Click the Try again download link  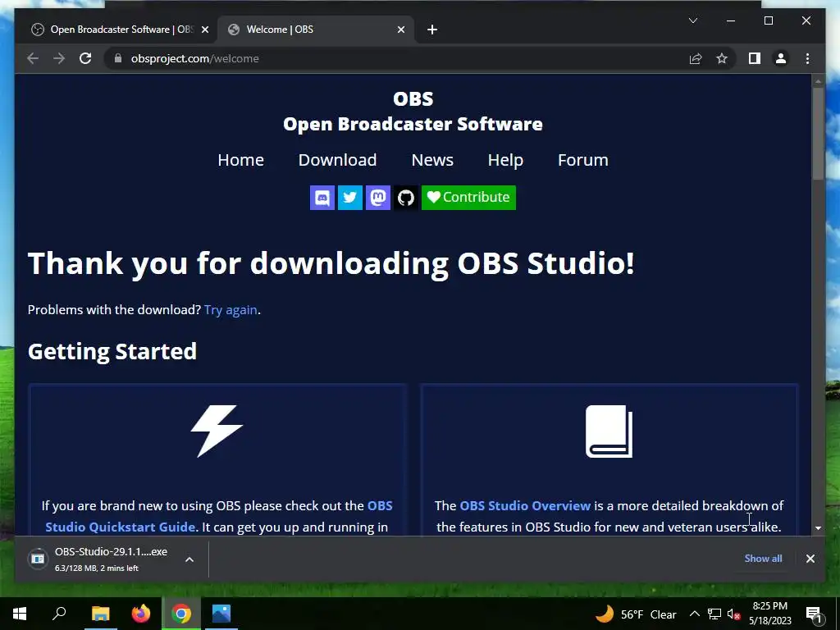[x=231, y=310]
